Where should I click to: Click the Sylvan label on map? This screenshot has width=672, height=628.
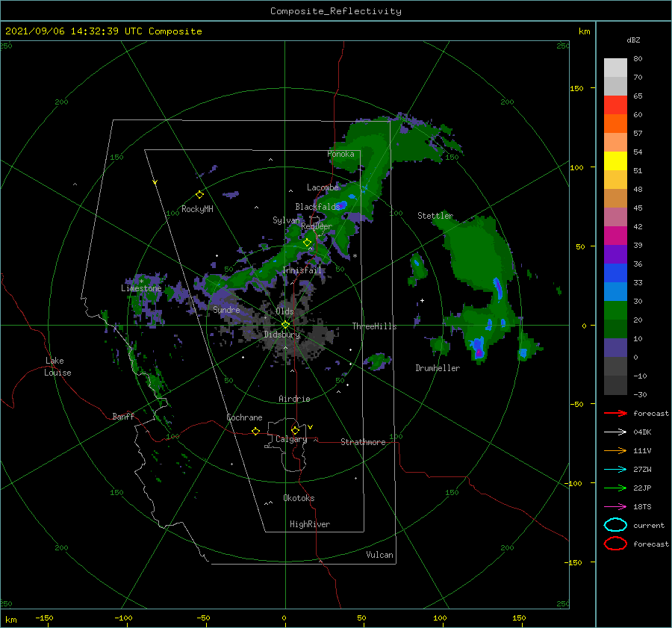tap(286, 220)
